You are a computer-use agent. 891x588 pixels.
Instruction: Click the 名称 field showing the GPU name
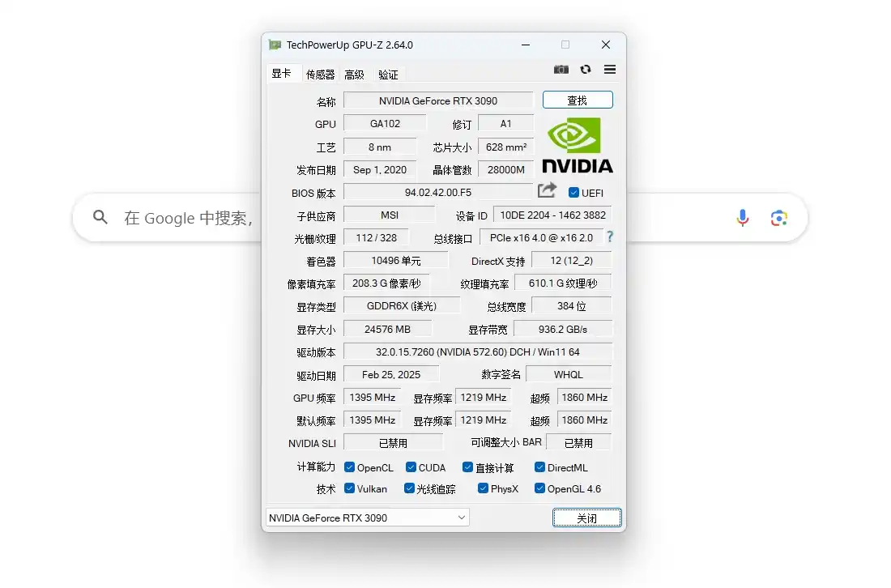click(438, 100)
